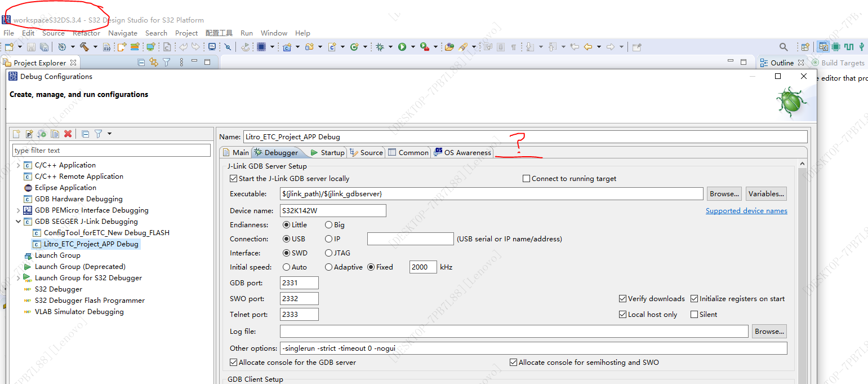Click the Save All icon in the toolbar
The height and width of the screenshot is (384, 868).
tap(44, 47)
